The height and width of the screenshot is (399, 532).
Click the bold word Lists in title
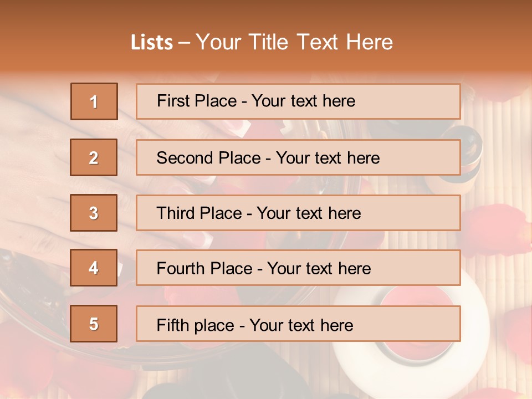click(152, 42)
